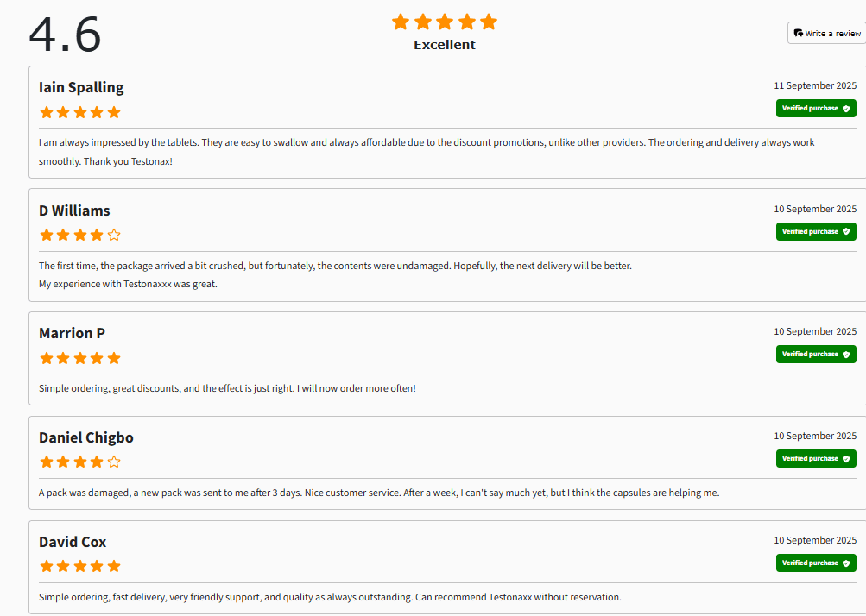Select the David Cox reviewer name

tap(73, 542)
